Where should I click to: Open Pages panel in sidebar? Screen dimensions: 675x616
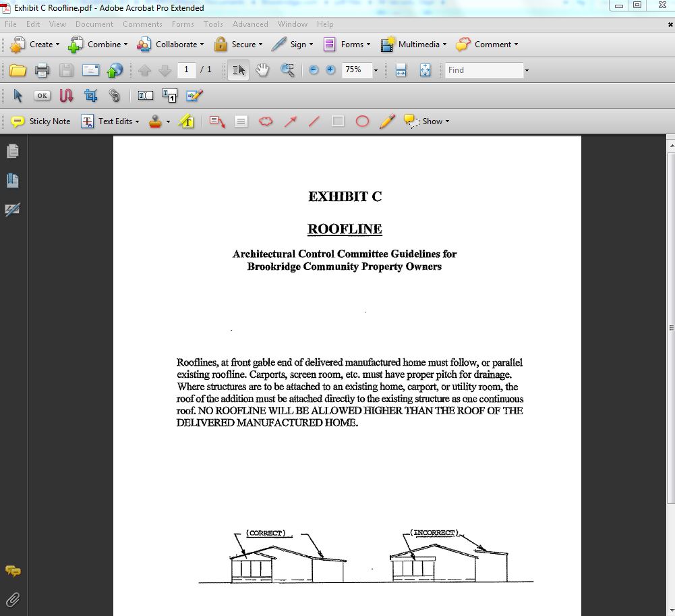[13, 150]
